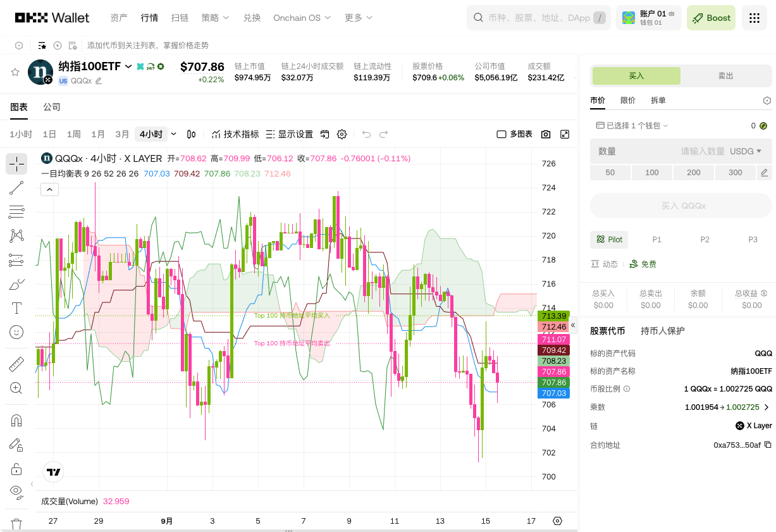The height and width of the screenshot is (532, 776).
Task: Select the 1月 interval
Action: [x=98, y=134]
